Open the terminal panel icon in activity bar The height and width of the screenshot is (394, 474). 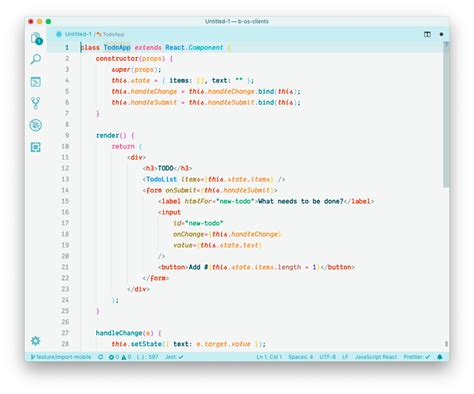point(36,82)
